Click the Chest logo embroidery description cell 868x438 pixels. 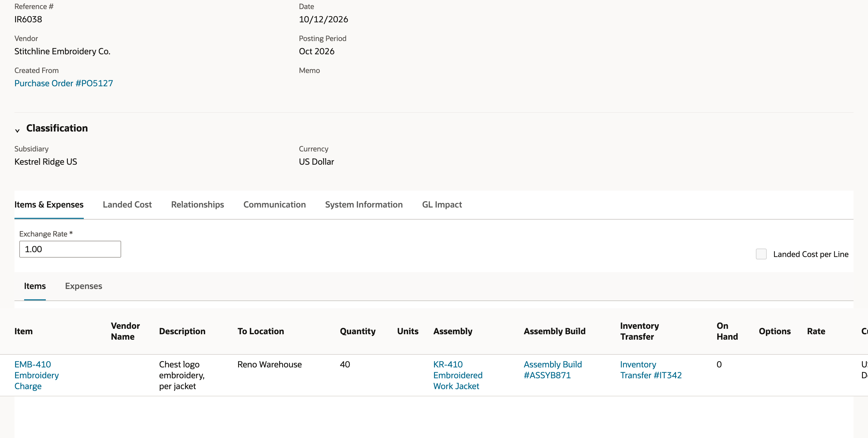tap(182, 375)
